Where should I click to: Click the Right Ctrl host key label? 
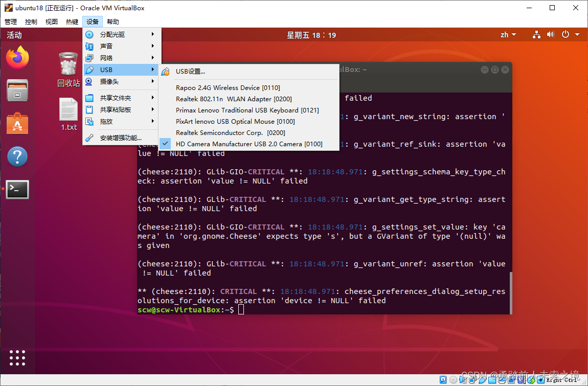coord(561,380)
